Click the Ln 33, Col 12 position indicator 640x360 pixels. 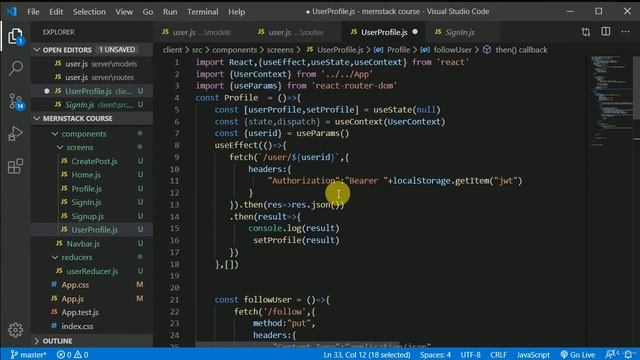[x=367, y=354]
